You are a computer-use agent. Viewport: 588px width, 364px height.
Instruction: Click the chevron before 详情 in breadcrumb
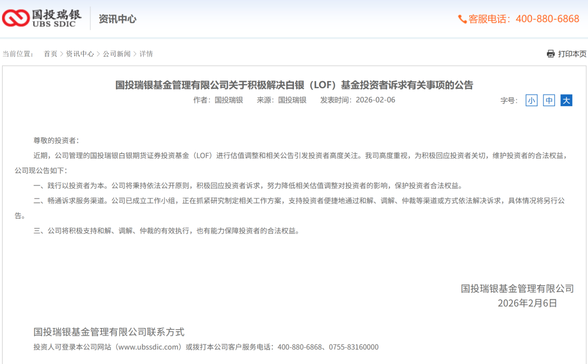tap(135, 54)
